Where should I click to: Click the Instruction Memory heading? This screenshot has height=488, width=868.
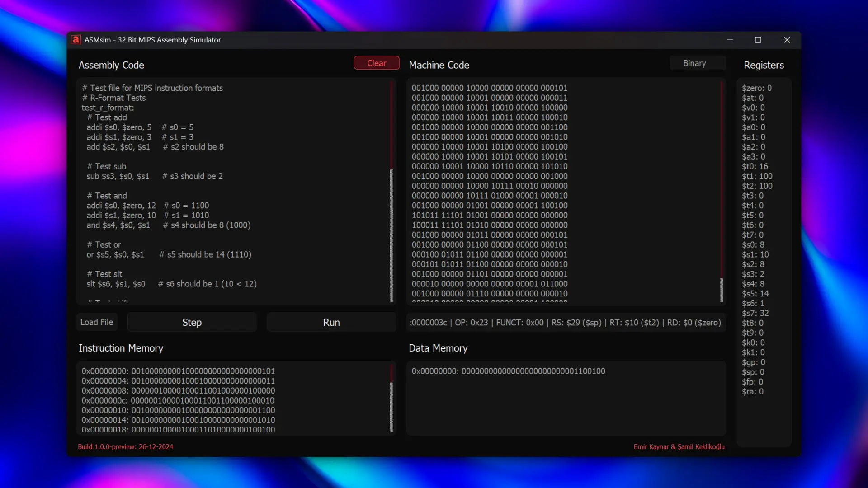click(121, 348)
